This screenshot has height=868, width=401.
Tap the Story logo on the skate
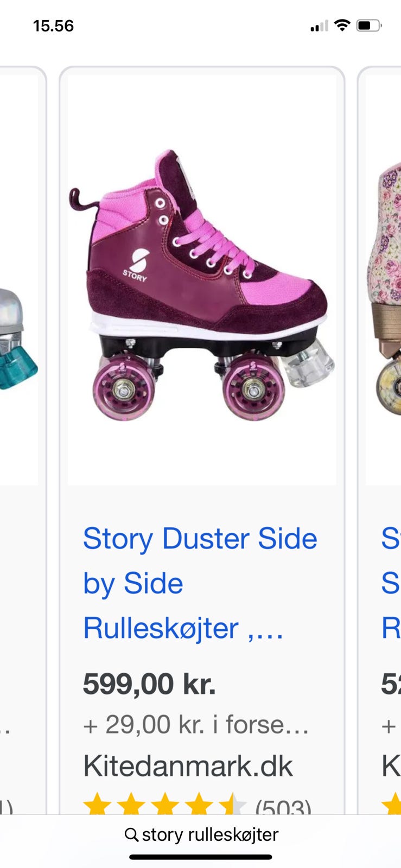(136, 264)
